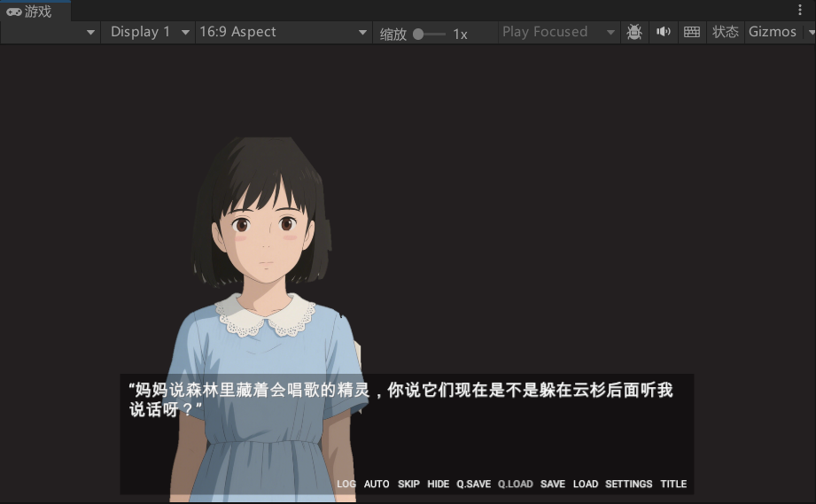Screen dimensions: 816x504
Task: Open the unlabeled dropdown left of Display 1
Action: pos(50,32)
